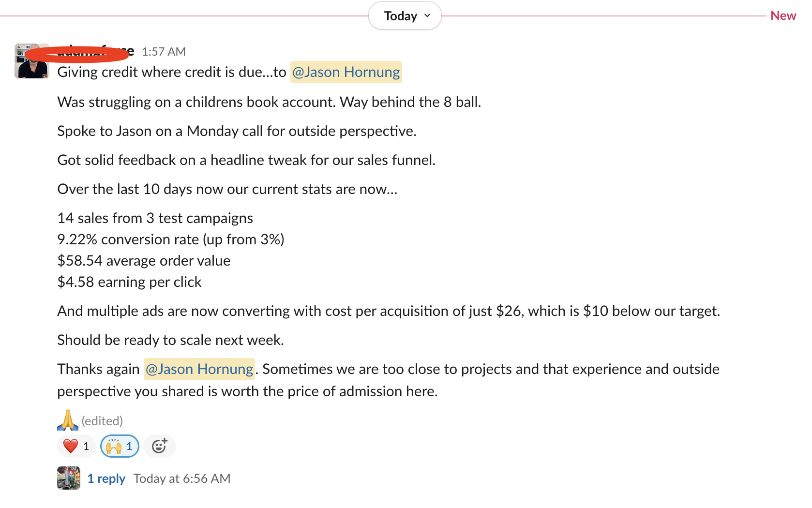Screen dimensions: 812x508
Task: Click the @Jason Hornung mention after 'Thanks again'
Action: coord(199,369)
